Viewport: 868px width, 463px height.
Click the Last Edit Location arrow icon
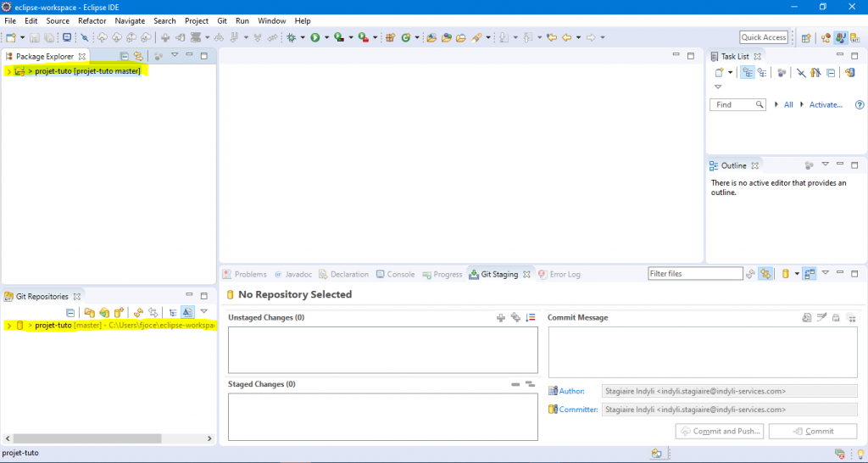click(551, 37)
